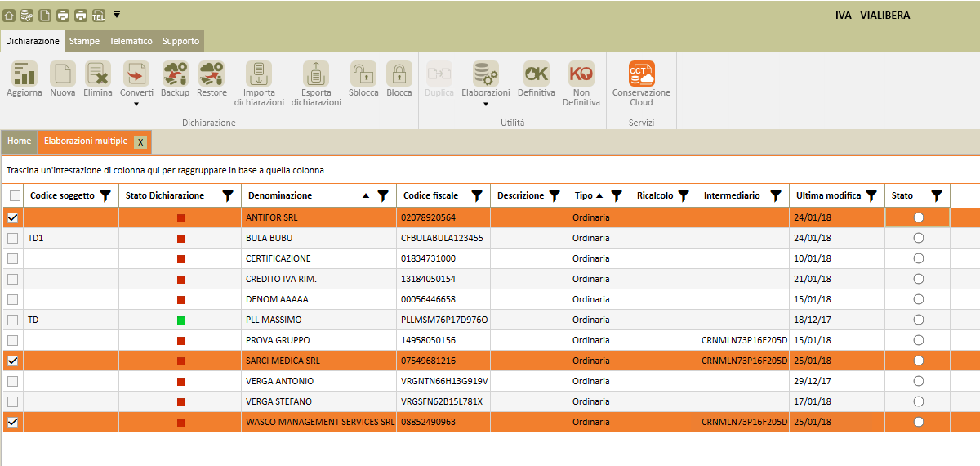980x466 pixels.
Task: Open filter for Stato Dichiarazione column
Action: coord(228,195)
